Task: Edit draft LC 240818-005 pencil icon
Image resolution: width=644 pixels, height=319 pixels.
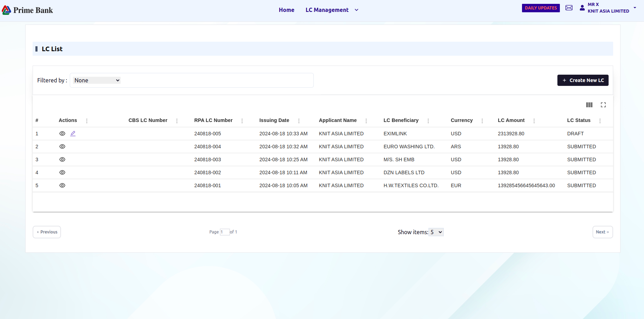Action: click(x=73, y=134)
